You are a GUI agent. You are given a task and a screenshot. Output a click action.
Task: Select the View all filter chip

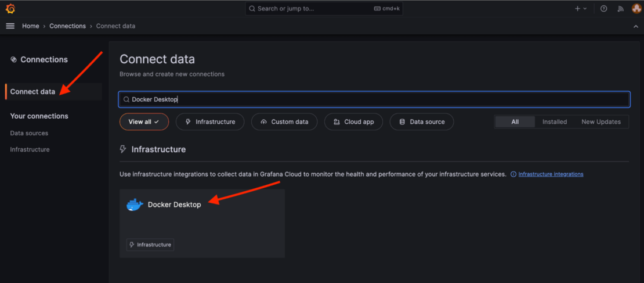[x=144, y=122]
